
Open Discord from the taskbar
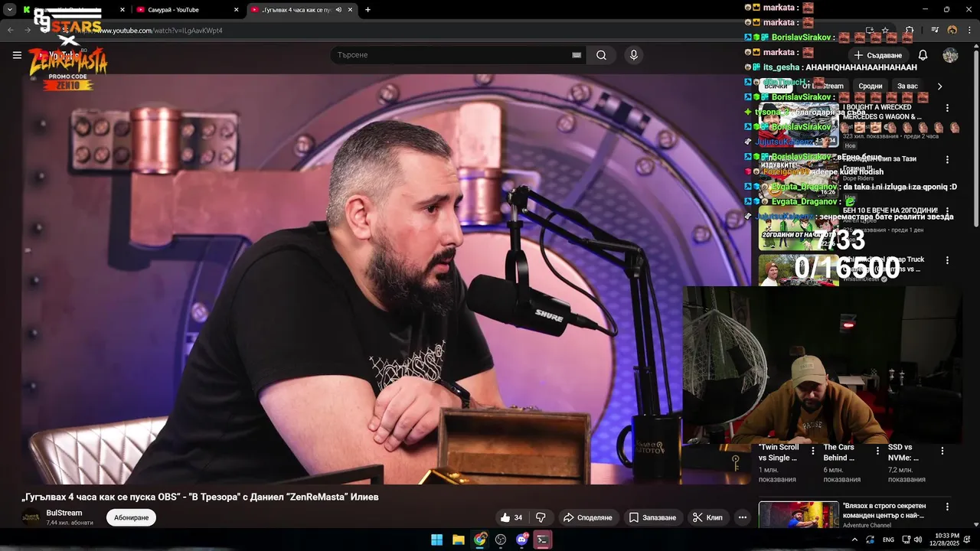[522, 540]
